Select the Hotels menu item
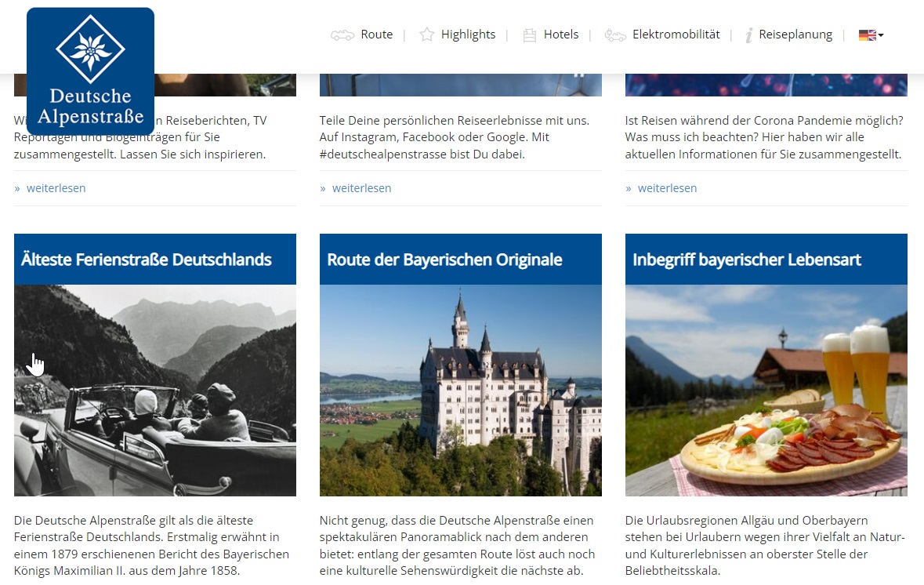 (x=561, y=35)
